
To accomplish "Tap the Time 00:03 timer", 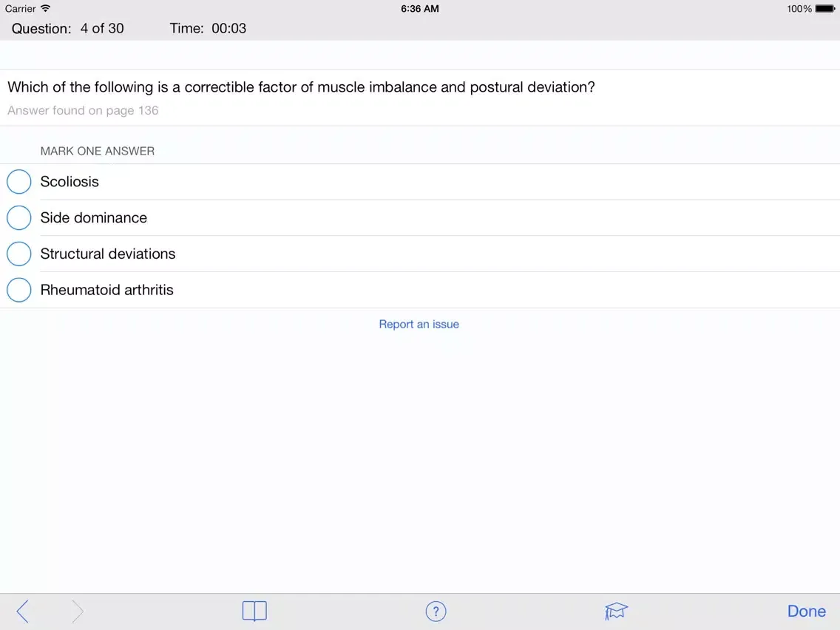I will 208,28.
